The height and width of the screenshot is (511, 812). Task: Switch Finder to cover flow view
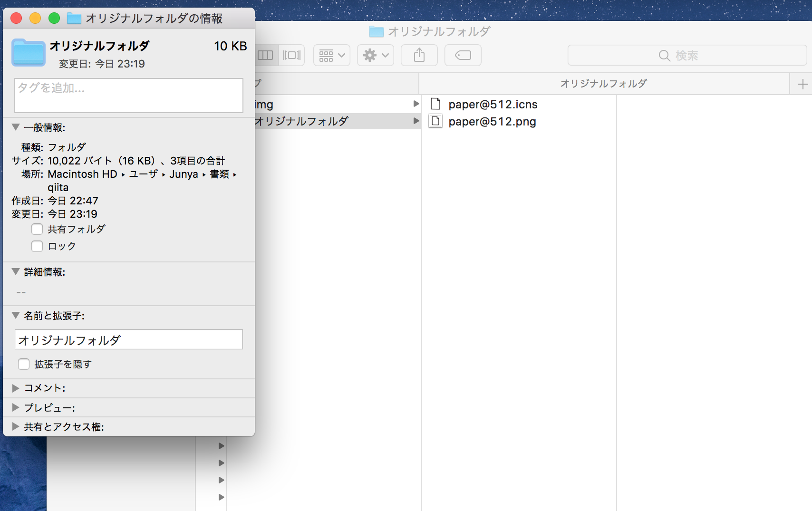[291, 55]
